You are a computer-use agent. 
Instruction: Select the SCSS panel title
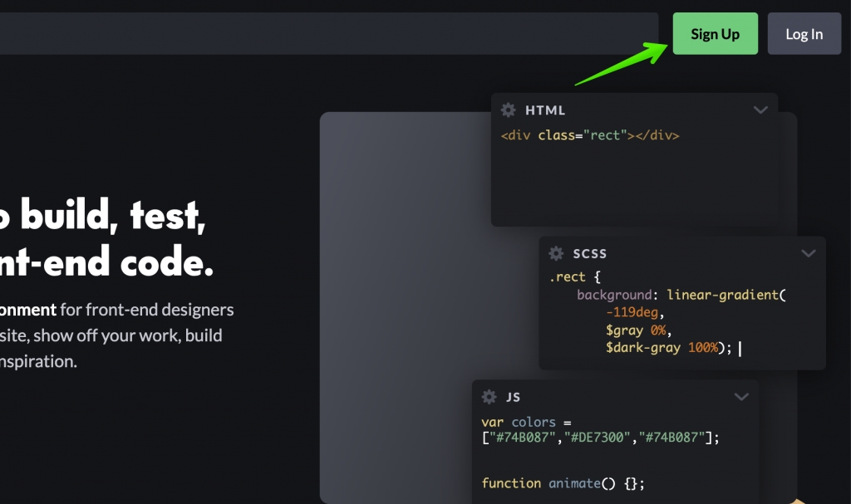589,254
